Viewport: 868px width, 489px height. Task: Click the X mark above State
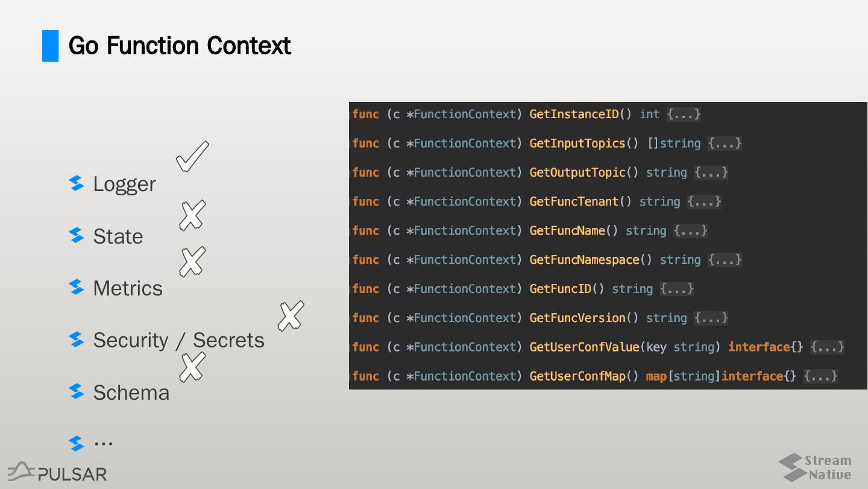192,215
